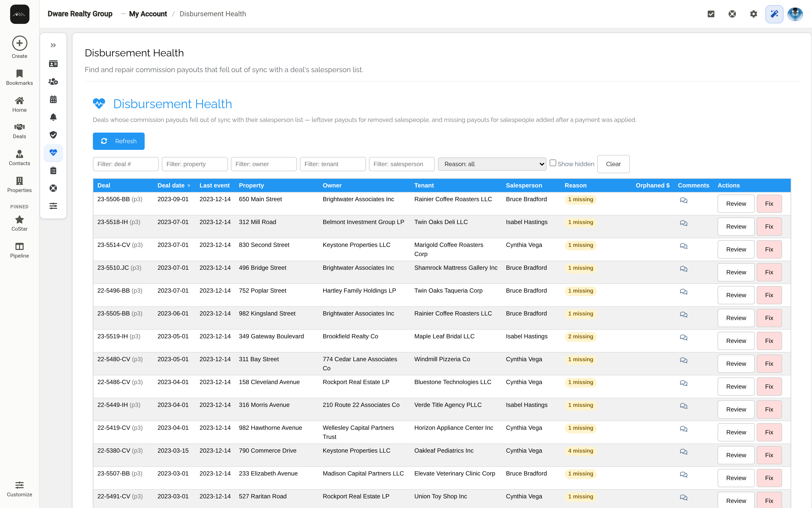Open the shield check icon
This screenshot has height=508, width=812.
(53, 135)
